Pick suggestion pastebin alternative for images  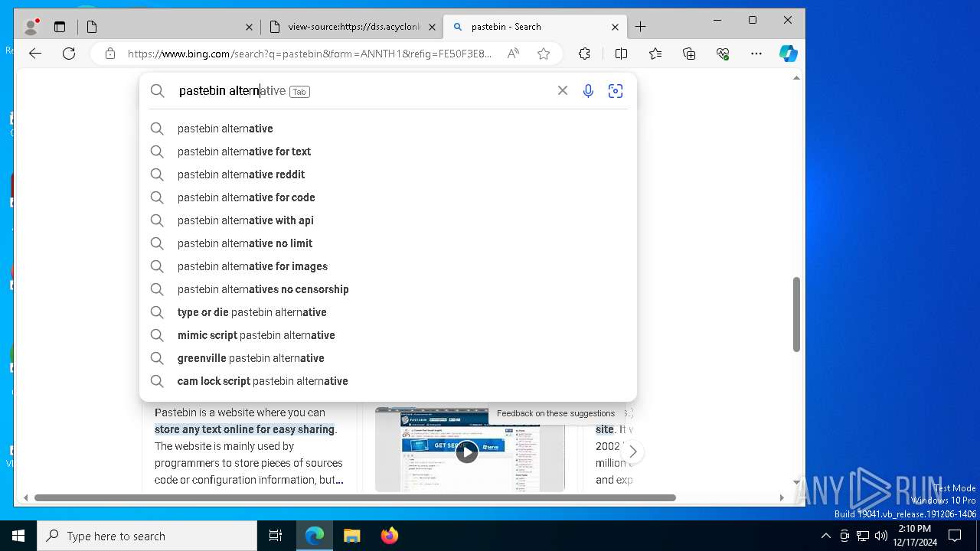(x=388, y=266)
